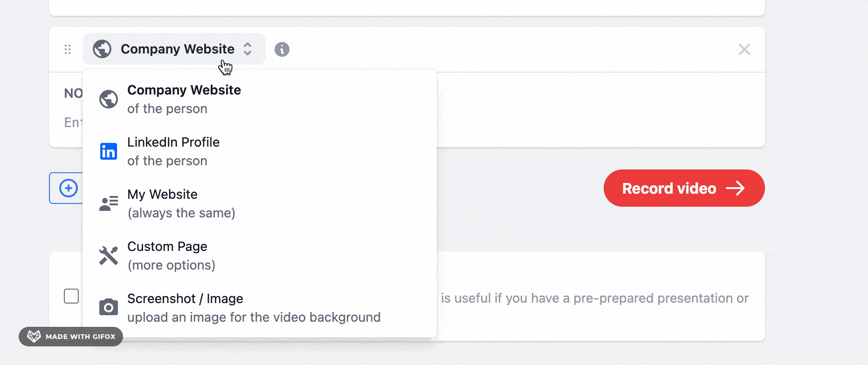The width and height of the screenshot is (868, 365).
Task: Click the red Record video button
Action: pos(684,188)
